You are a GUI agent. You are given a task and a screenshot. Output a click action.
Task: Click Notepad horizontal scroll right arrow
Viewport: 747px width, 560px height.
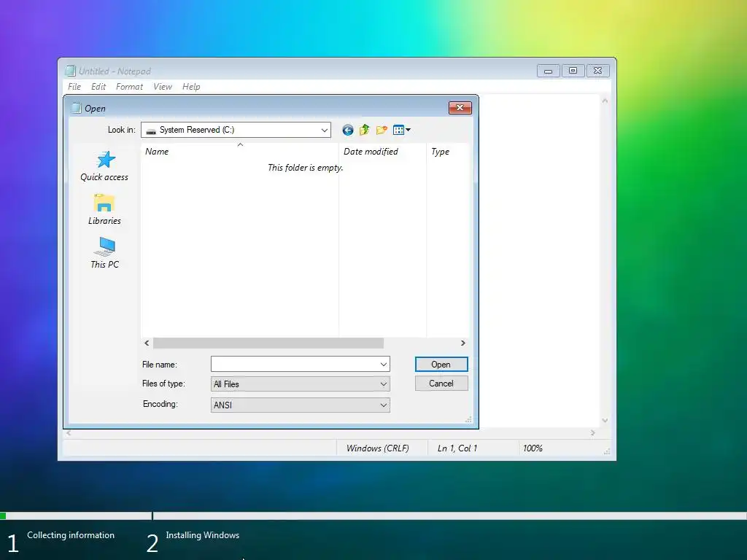[x=592, y=433]
